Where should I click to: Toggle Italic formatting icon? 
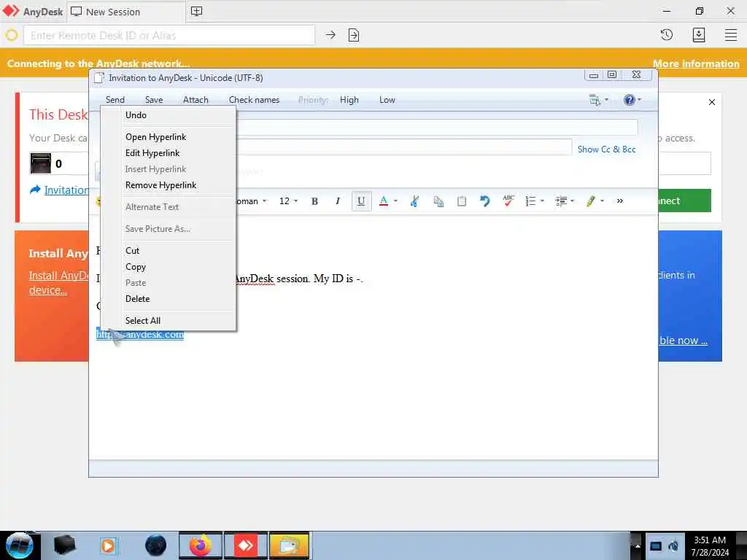[337, 201]
